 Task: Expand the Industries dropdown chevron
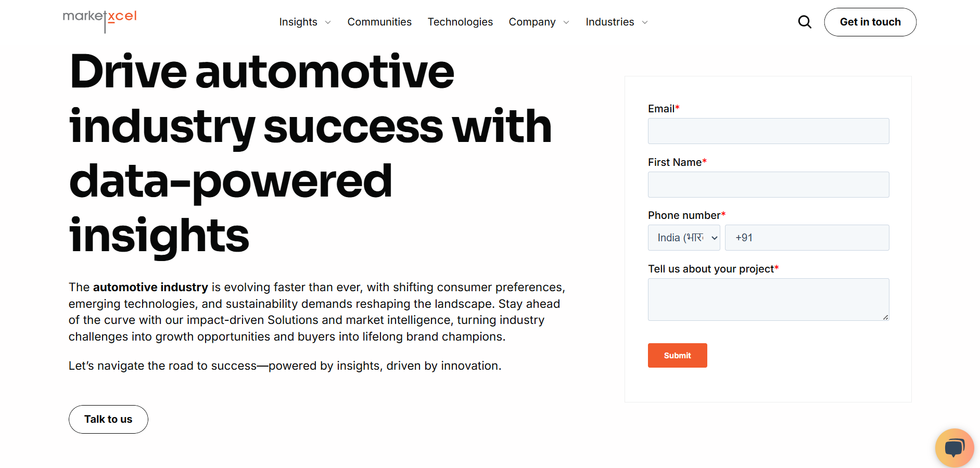point(645,23)
